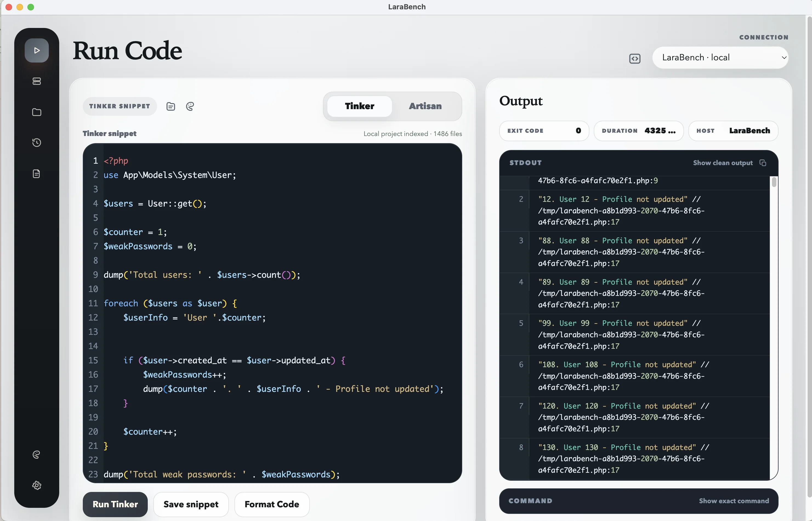Copy the stdout output with copy icon
This screenshot has width=812, height=521.
pyautogui.click(x=763, y=163)
